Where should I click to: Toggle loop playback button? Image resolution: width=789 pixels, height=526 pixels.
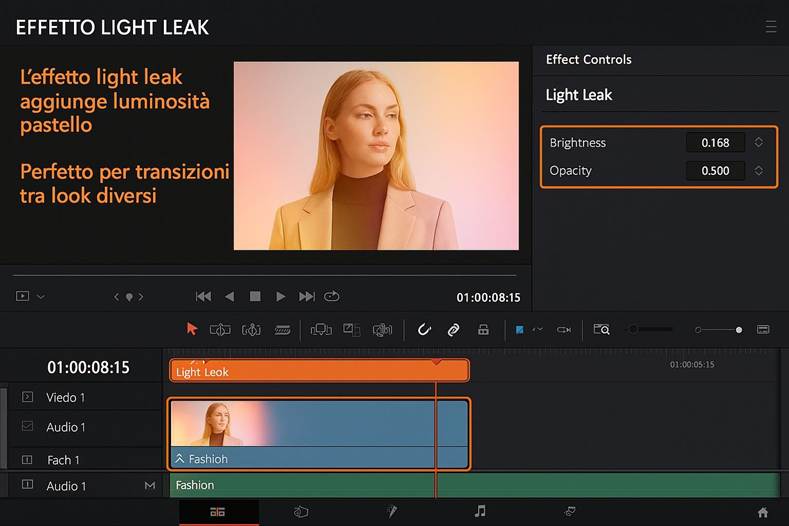click(x=332, y=296)
